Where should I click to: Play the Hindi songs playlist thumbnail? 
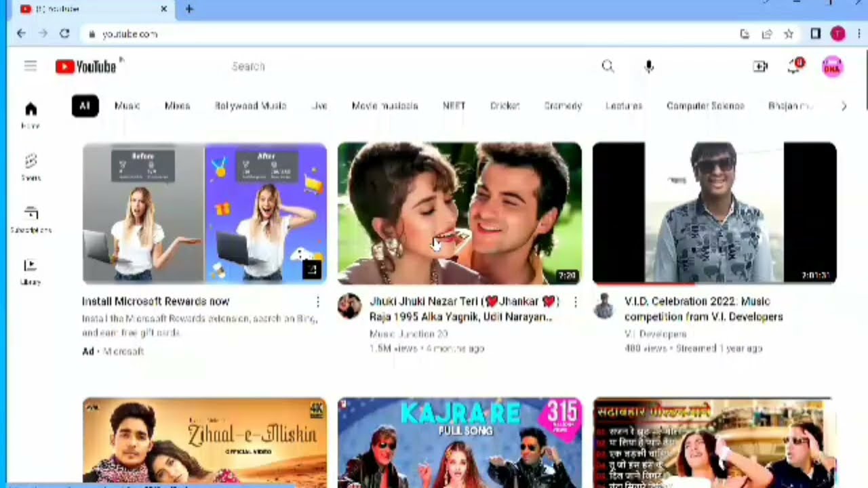coord(714,443)
